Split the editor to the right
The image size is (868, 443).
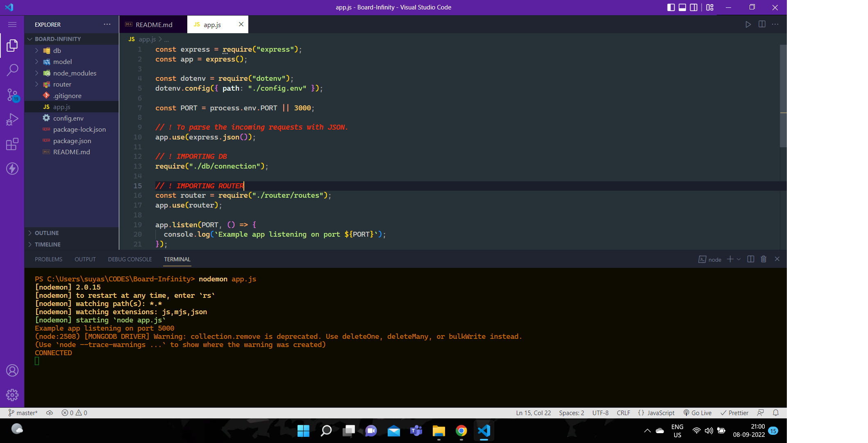pos(762,24)
